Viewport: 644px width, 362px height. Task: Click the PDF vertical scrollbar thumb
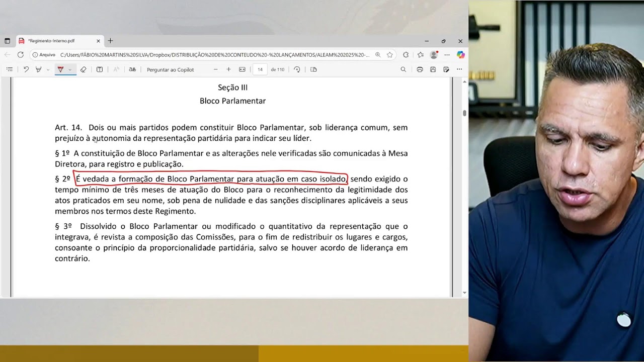(464, 113)
